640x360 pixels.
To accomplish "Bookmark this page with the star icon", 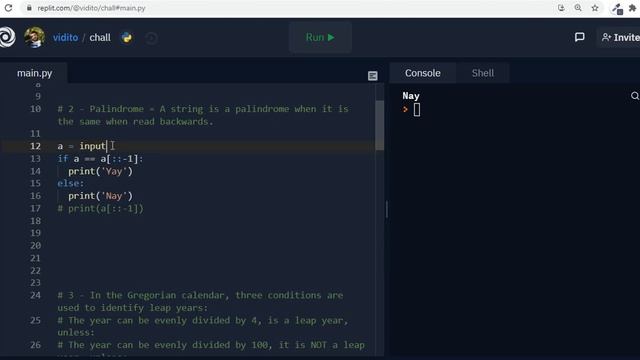I will [x=595, y=8].
